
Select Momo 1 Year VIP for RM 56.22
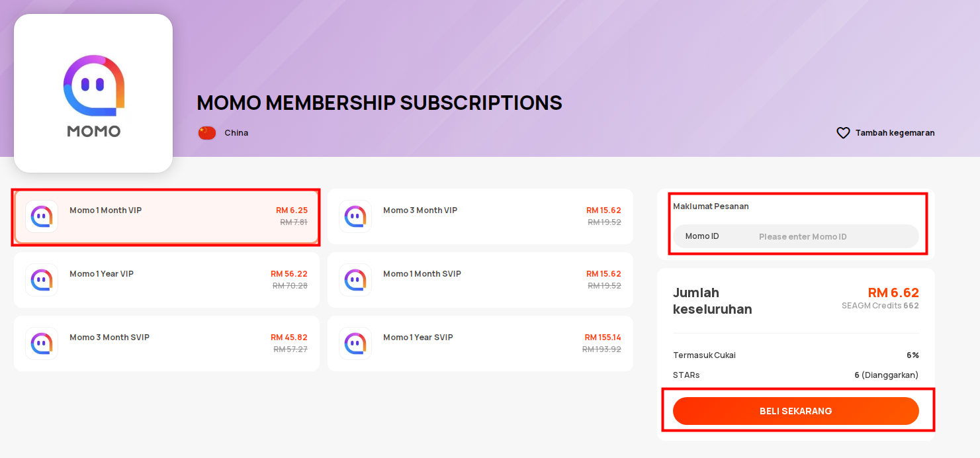(167, 280)
